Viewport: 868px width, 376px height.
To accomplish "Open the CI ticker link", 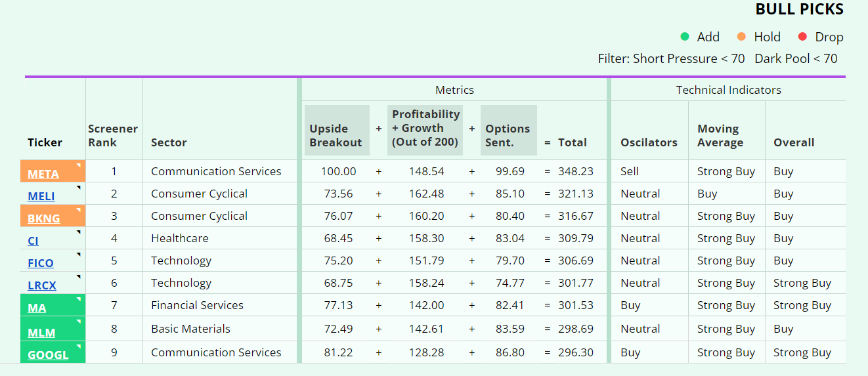I will pos(33,241).
